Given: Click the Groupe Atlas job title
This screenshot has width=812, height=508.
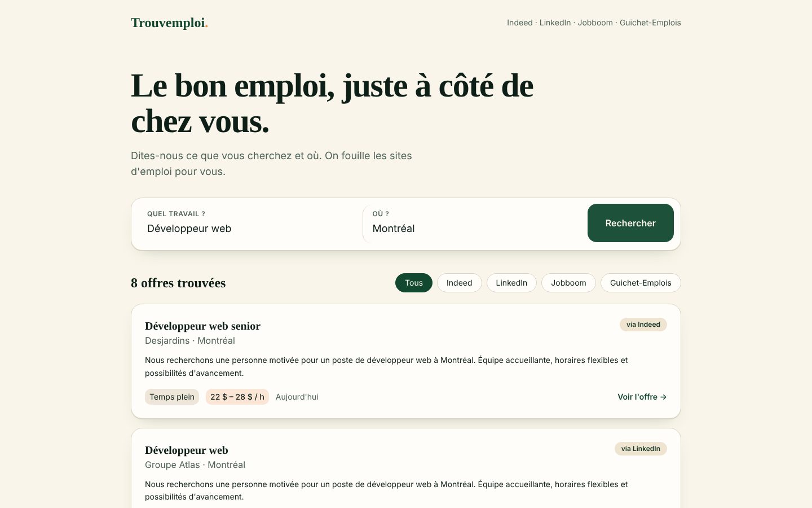Looking at the screenshot, I should coord(187,450).
